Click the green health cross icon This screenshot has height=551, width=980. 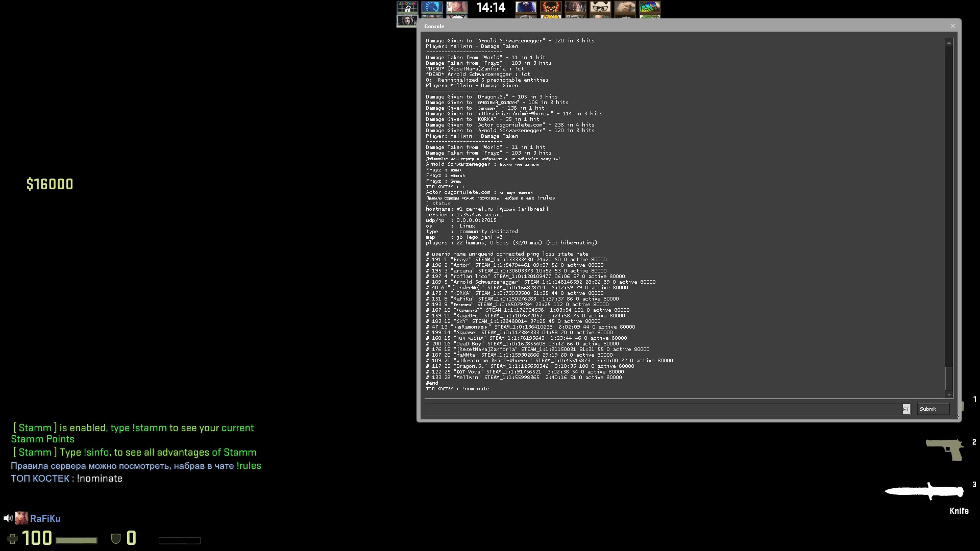coord(12,539)
